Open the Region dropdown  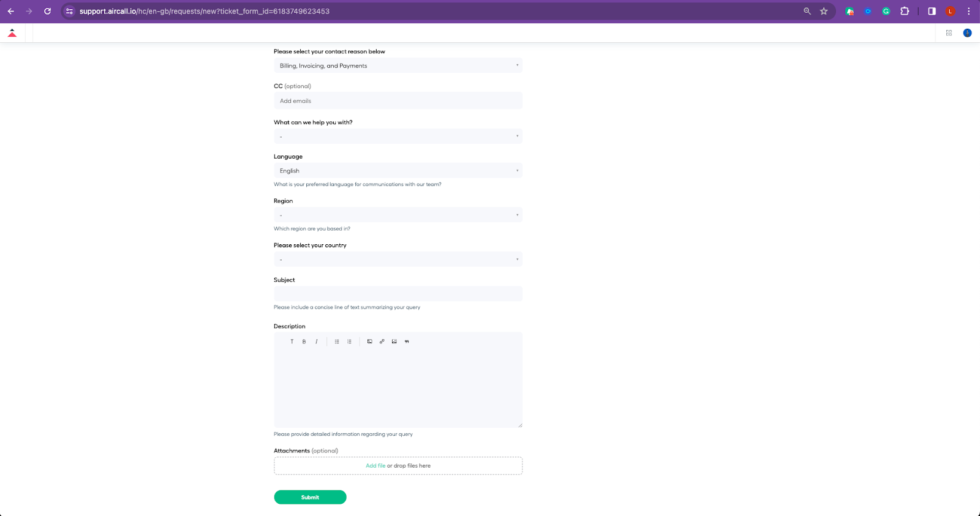[398, 215]
